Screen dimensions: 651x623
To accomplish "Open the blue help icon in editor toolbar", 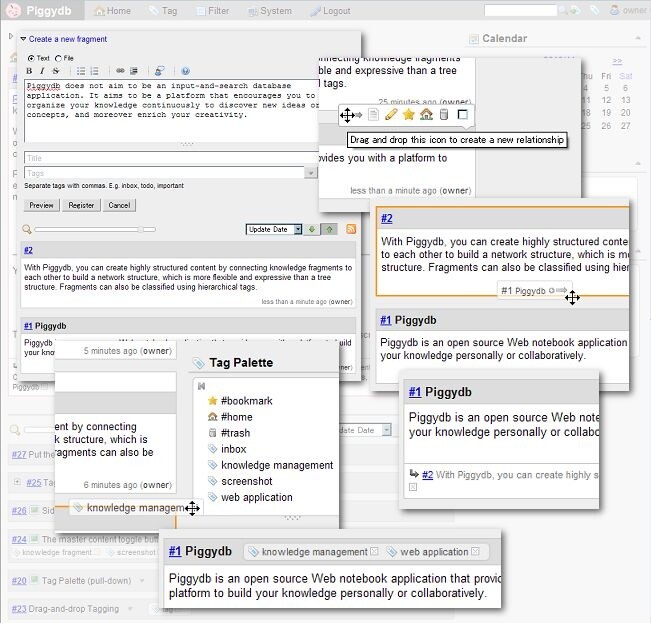I will pyautogui.click(x=185, y=71).
